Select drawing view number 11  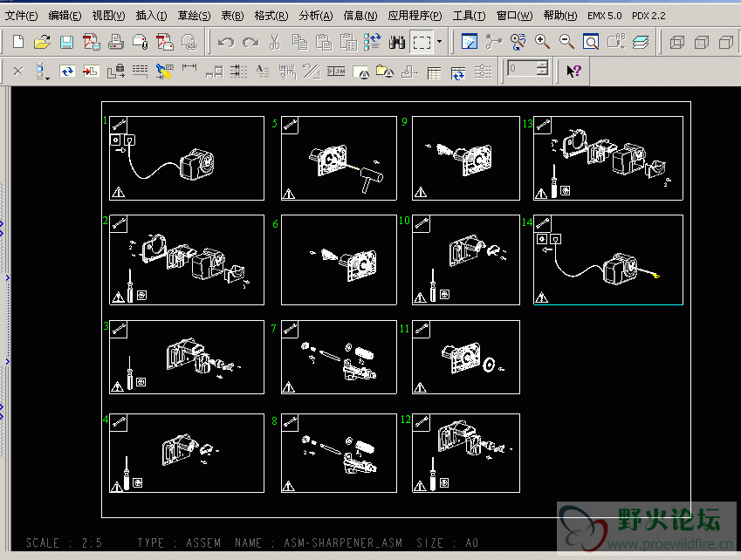point(466,357)
